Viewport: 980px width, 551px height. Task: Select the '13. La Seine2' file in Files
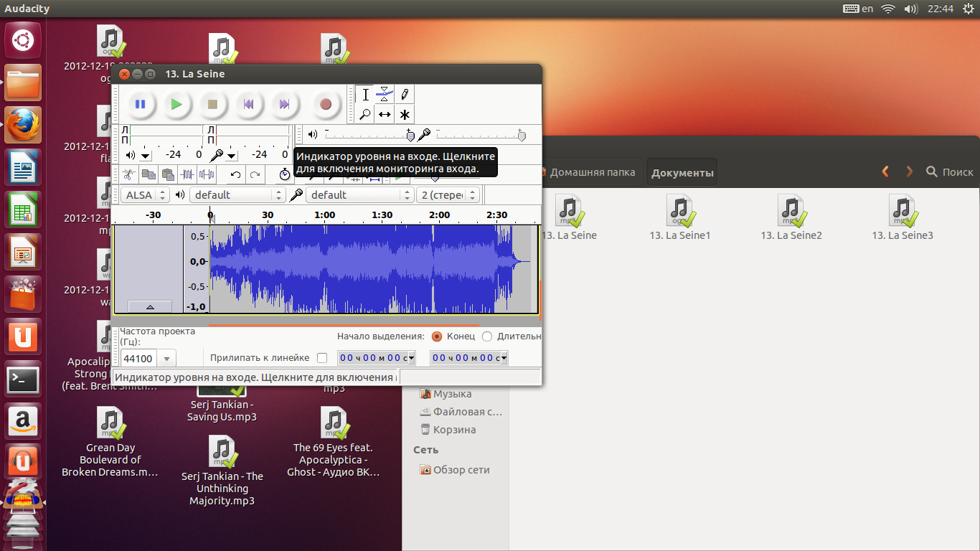[791, 217]
